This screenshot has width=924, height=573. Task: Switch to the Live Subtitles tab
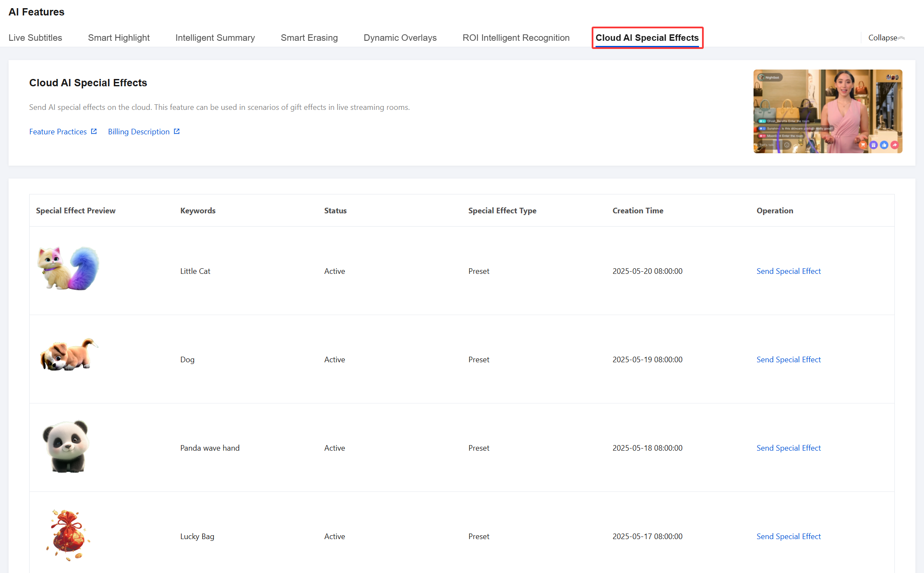[35, 38]
